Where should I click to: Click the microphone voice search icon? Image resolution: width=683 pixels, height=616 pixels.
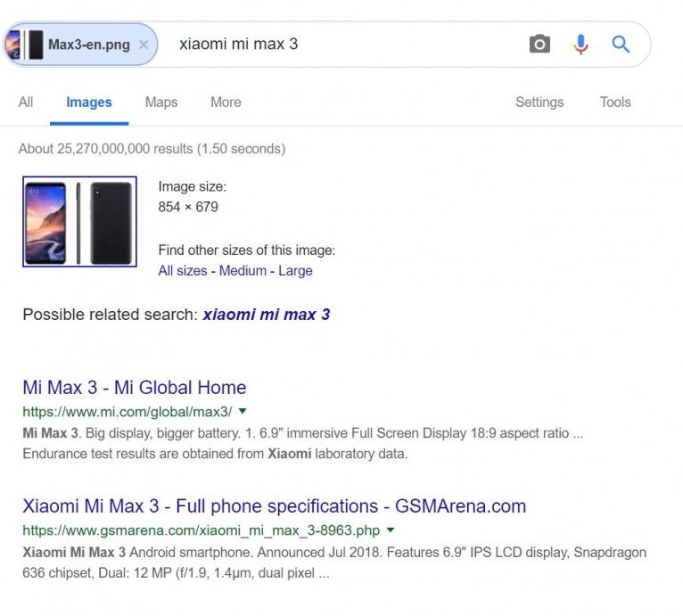click(580, 44)
